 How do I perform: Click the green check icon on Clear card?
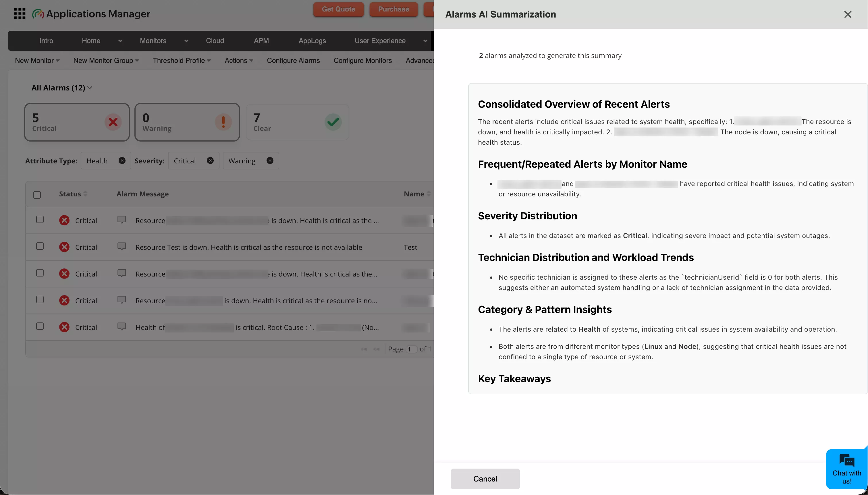tap(333, 122)
